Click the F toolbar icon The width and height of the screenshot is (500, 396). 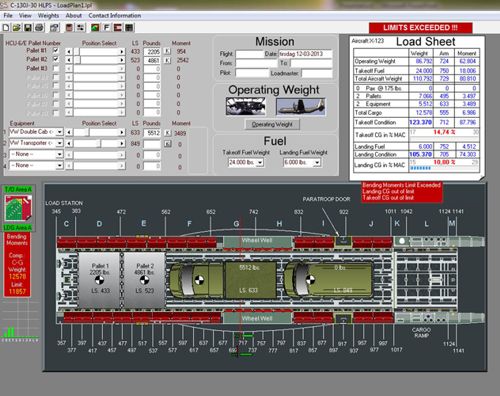107,28
